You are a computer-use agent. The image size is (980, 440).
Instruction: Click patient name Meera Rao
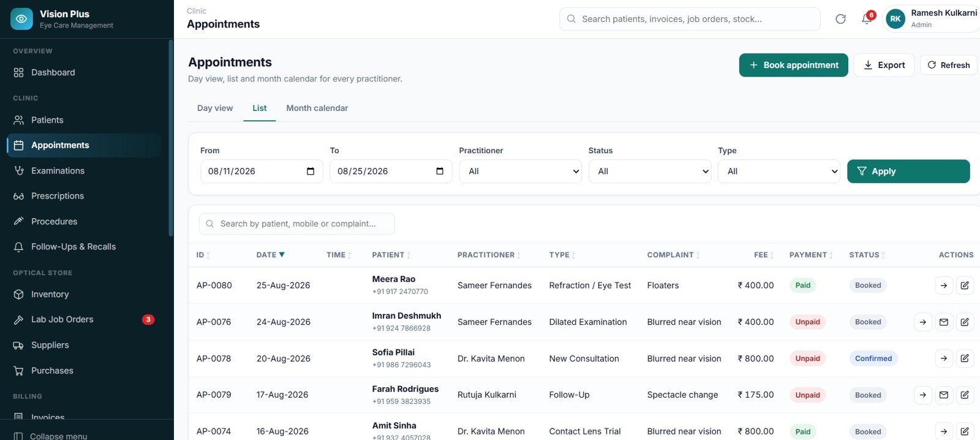point(394,279)
